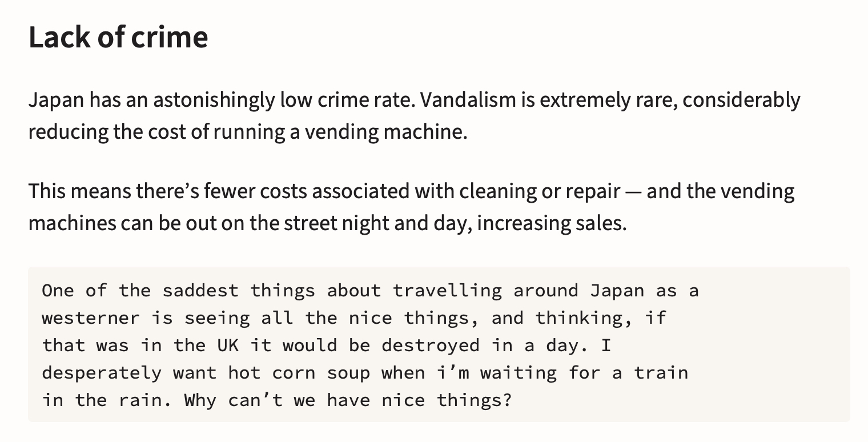Screen dimensions: 868x442
Task: Click the "Lack of crime" heading
Action: coord(118,38)
